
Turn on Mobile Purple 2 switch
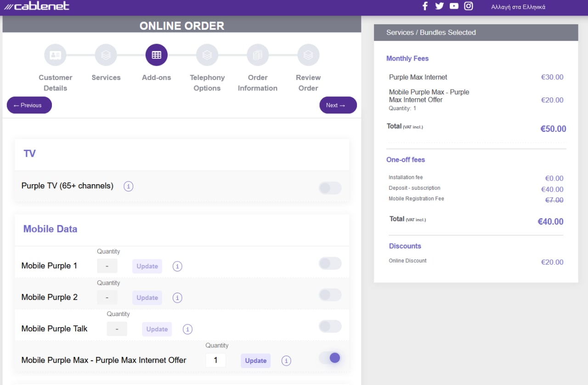tap(330, 295)
